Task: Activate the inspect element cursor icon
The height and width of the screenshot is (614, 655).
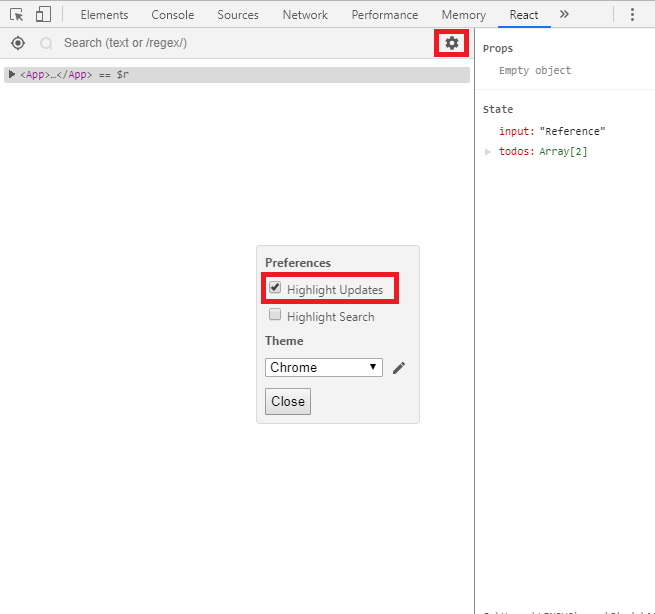Action: [17, 15]
